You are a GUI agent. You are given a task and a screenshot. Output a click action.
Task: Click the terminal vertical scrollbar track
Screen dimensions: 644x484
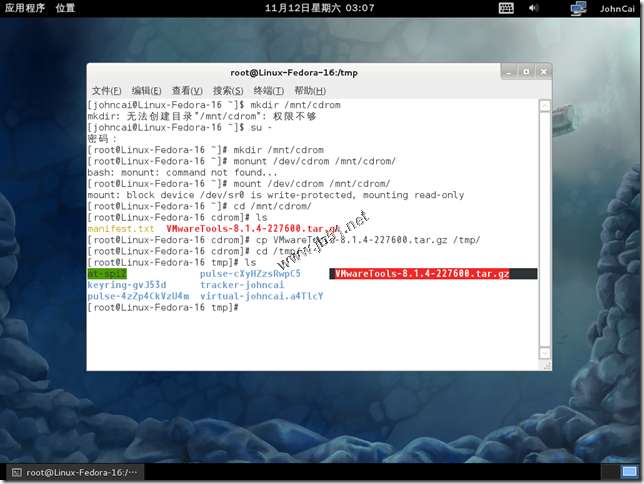pyautogui.click(x=545, y=229)
